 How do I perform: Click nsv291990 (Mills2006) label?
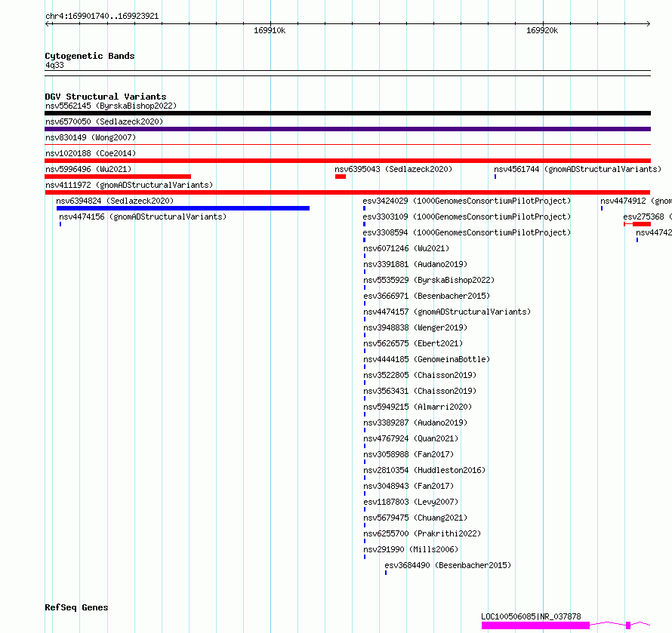coord(411,549)
